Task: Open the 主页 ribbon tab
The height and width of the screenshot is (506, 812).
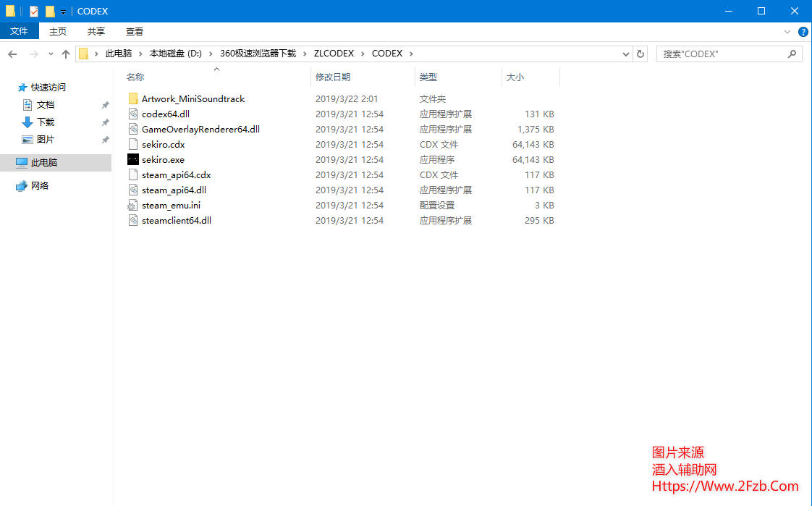Action: 58,31
